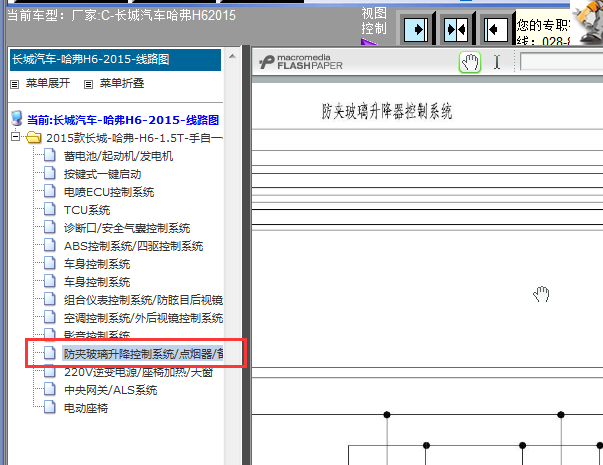Open ABS控制系统/四驱控制系统 diagram
603x465 pixels.
(133, 246)
